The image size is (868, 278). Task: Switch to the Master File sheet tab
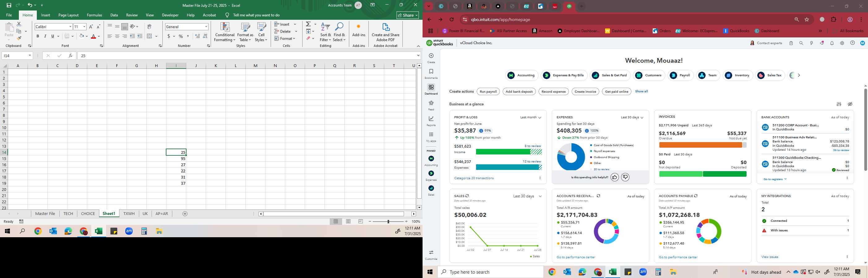[45, 214]
